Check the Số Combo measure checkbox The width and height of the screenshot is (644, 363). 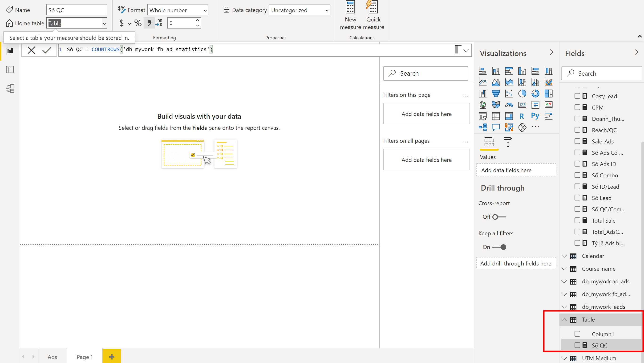[x=577, y=175]
